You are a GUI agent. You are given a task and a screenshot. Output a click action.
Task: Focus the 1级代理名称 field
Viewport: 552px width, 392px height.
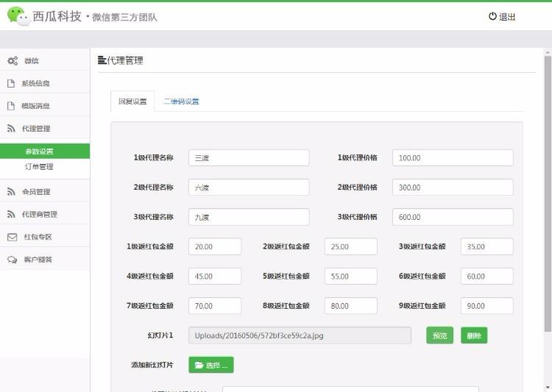point(249,157)
